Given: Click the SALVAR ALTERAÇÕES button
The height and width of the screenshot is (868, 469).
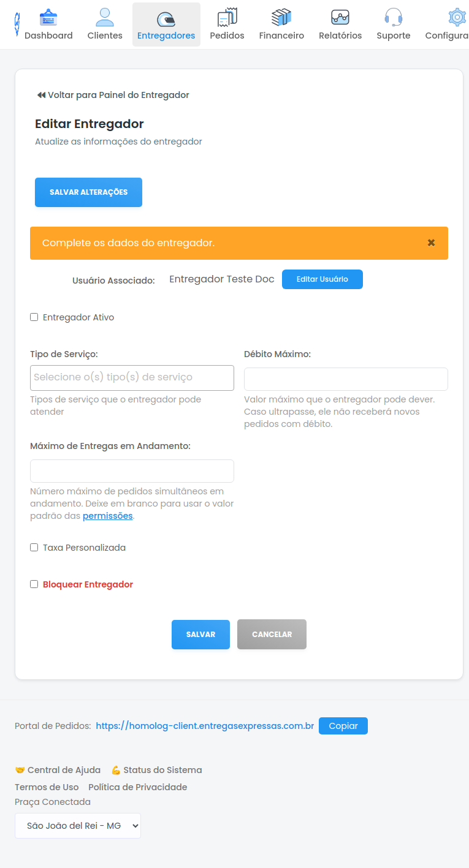Looking at the screenshot, I should coord(88,192).
